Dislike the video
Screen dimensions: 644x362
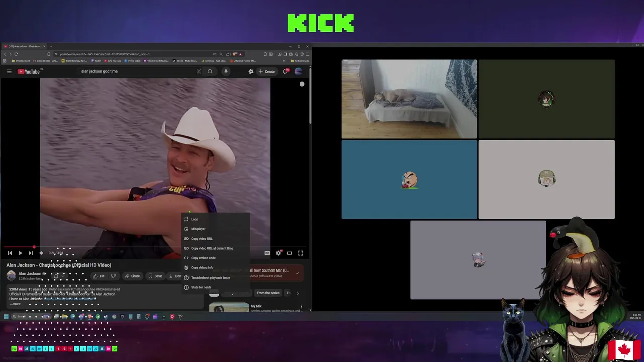(x=113, y=276)
